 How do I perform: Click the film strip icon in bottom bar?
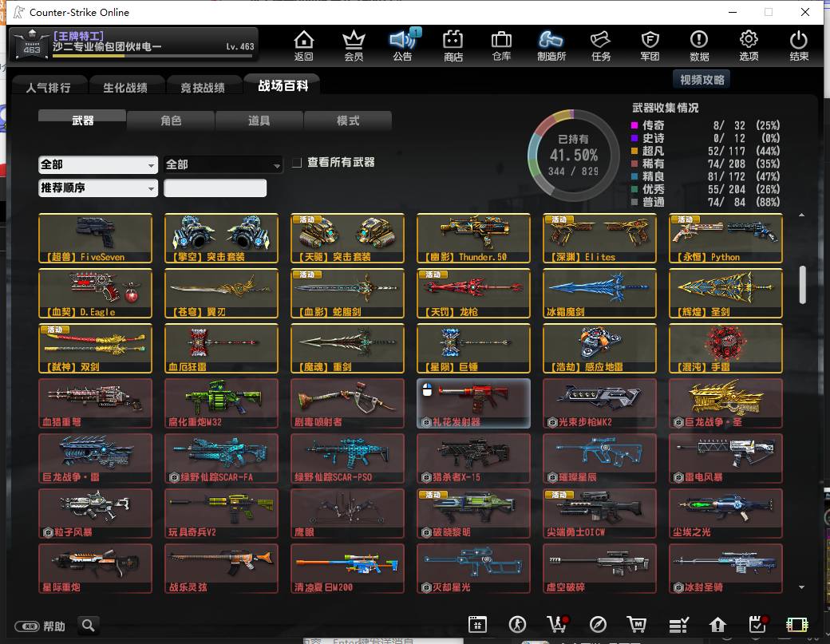tap(797, 625)
